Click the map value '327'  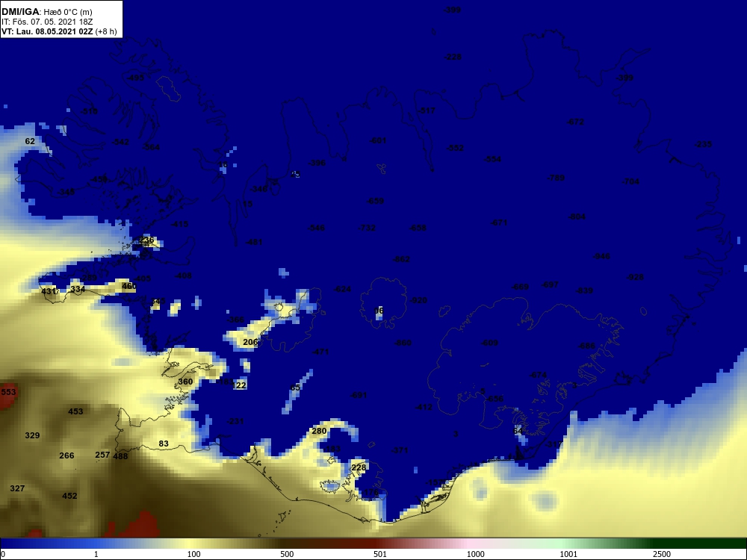17,488
